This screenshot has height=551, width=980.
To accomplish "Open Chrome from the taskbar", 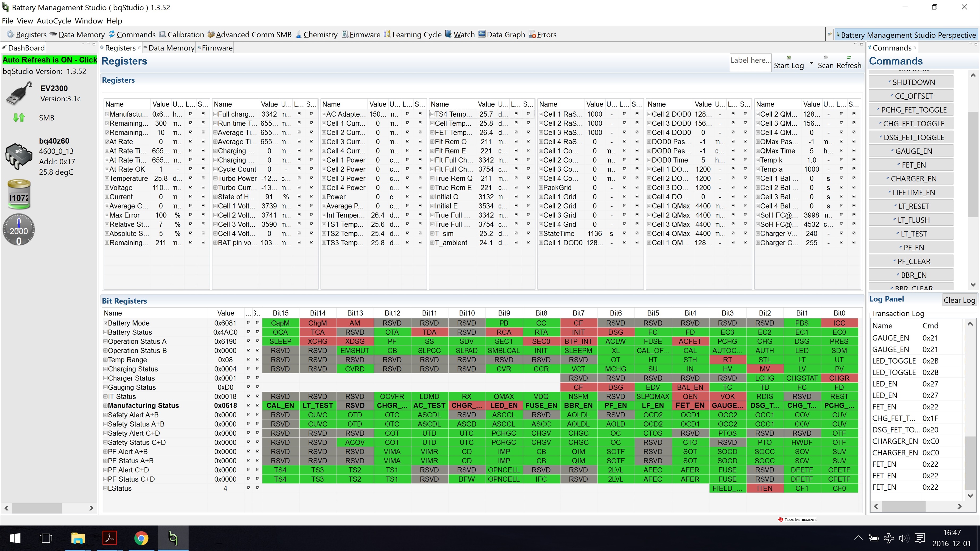I will coord(141,538).
